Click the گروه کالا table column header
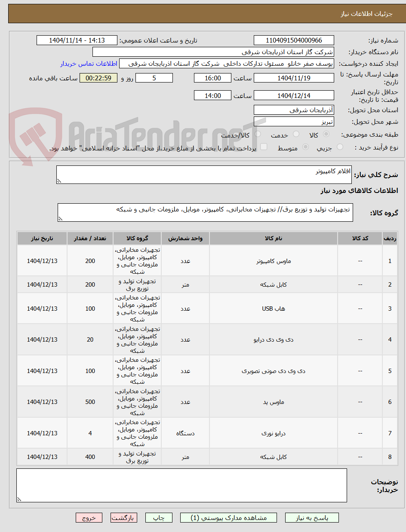The image size is (406, 532). tap(137, 238)
